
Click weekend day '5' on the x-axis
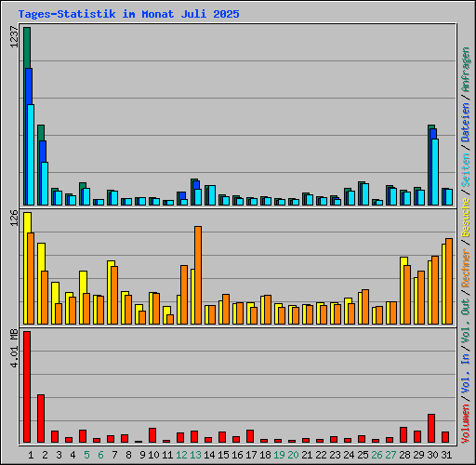tap(86, 455)
